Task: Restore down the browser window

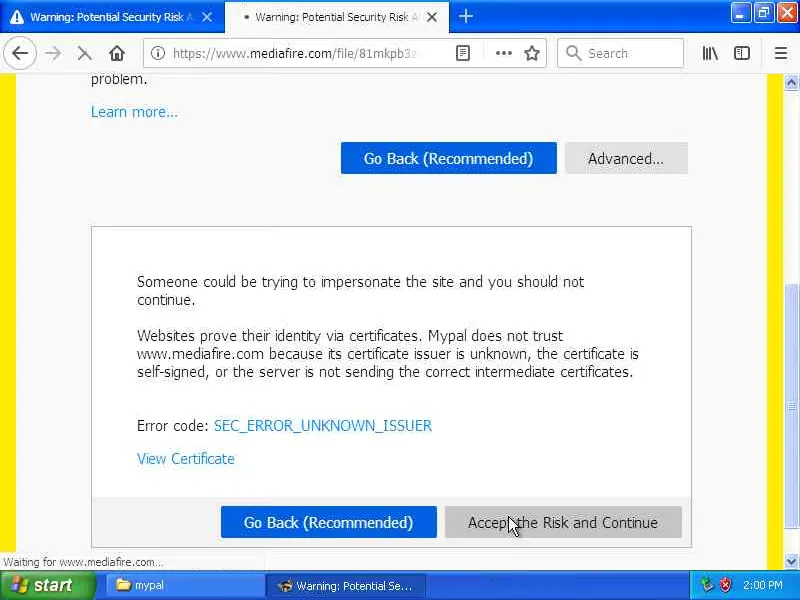Action: click(x=763, y=13)
